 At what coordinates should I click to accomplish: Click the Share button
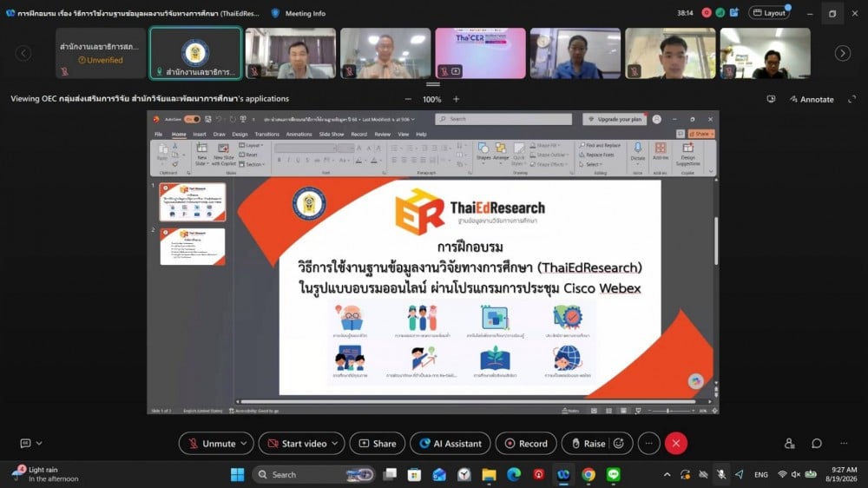point(378,443)
